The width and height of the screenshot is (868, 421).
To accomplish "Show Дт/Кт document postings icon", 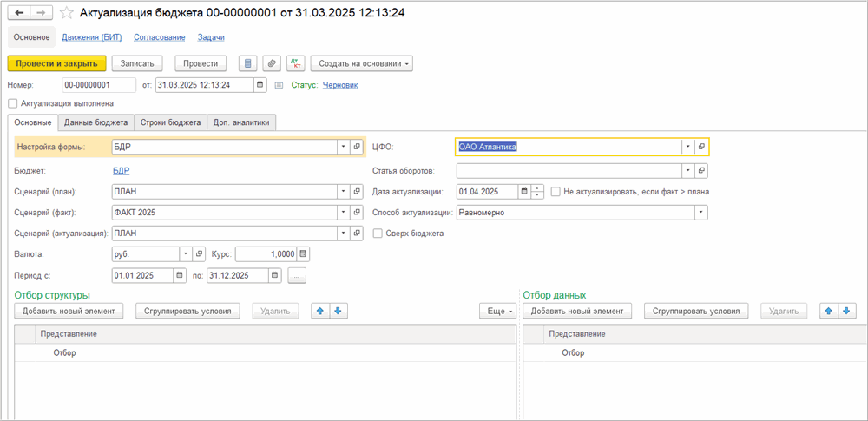I will pos(296,63).
